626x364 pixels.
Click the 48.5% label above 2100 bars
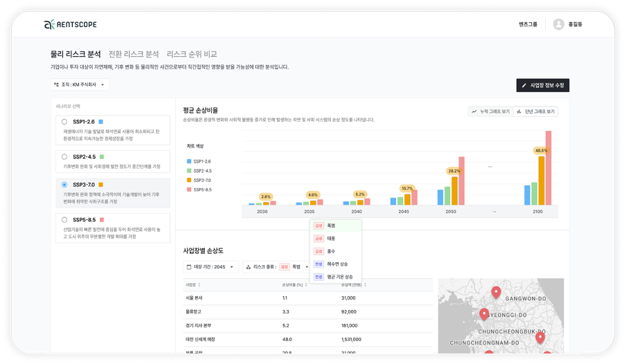tap(542, 151)
